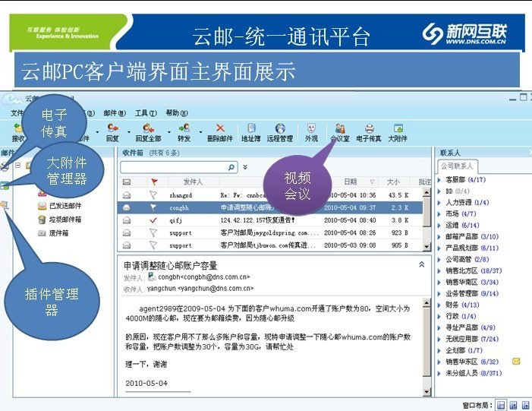Click the yellow envelope icon beside 销售华东区

[516, 361]
